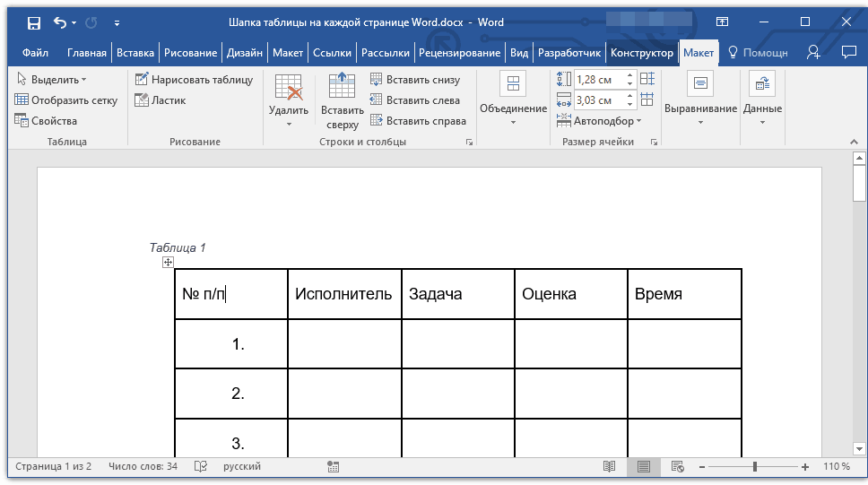
Task: Open the Delete (Удалить) dropdown
Action: point(289,102)
